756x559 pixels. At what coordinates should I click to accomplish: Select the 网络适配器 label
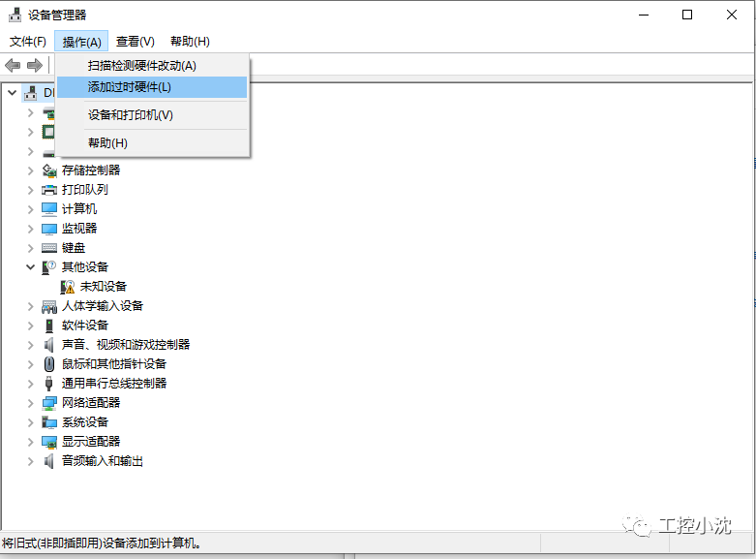(91, 403)
